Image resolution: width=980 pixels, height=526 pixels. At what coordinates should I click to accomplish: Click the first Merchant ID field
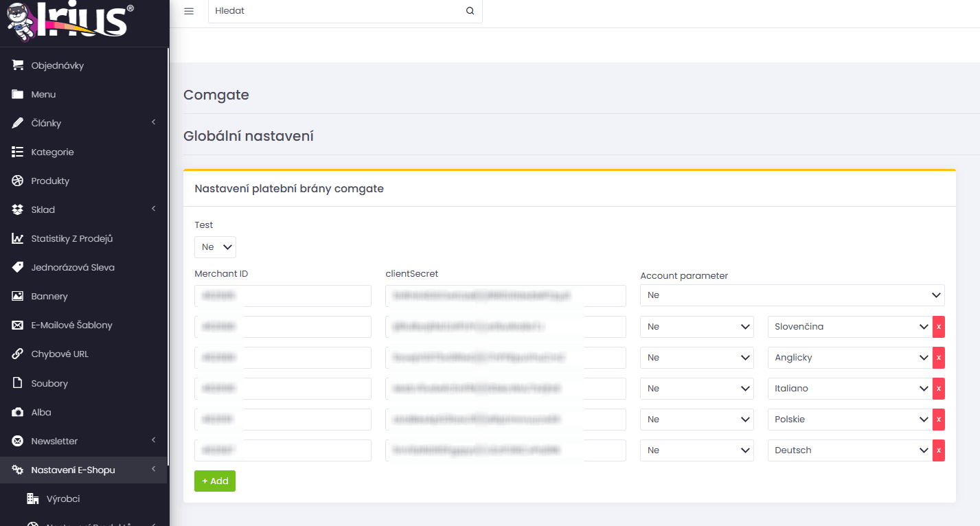pyautogui.click(x=283, y=296)
